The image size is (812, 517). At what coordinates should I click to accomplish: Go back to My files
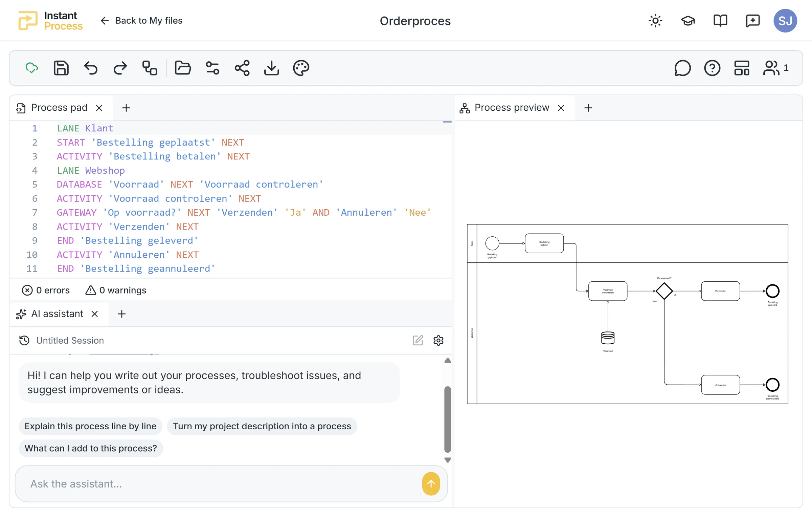[x=141, y=21]
